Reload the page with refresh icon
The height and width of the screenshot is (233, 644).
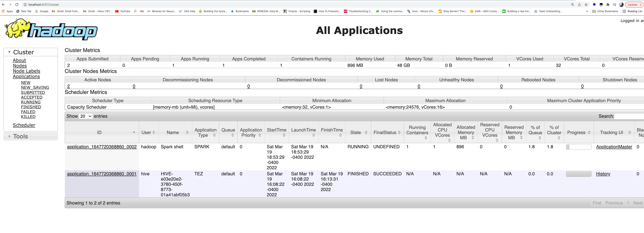17,4
